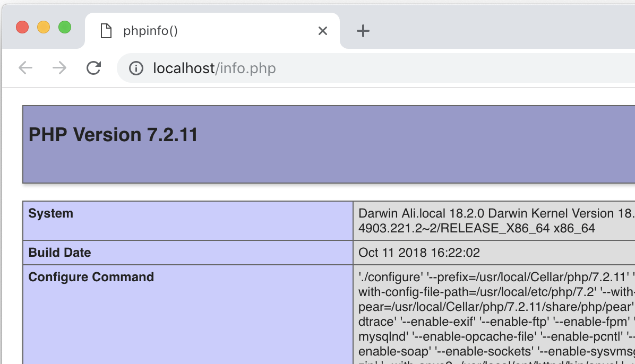Focus the localhost/info.php address bar
This screenshot has width=635, height=364.
(x=319, y=68)
